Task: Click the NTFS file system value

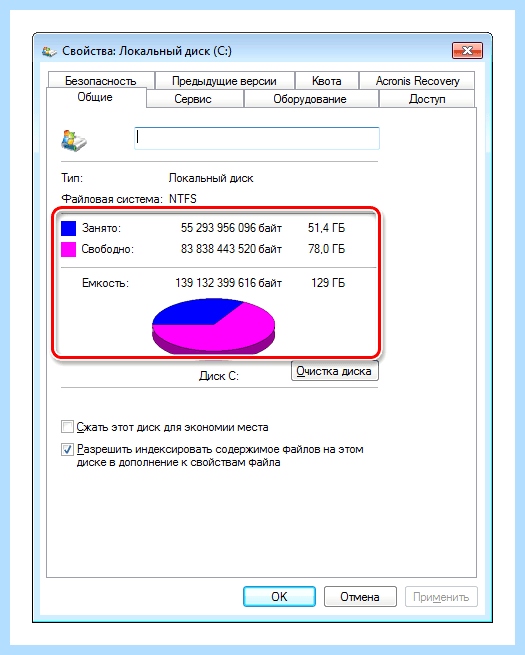Action: point(183,199)
